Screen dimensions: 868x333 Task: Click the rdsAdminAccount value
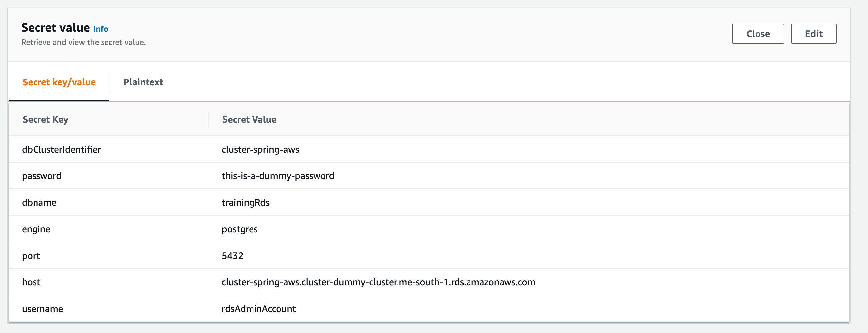click(258, 309)
